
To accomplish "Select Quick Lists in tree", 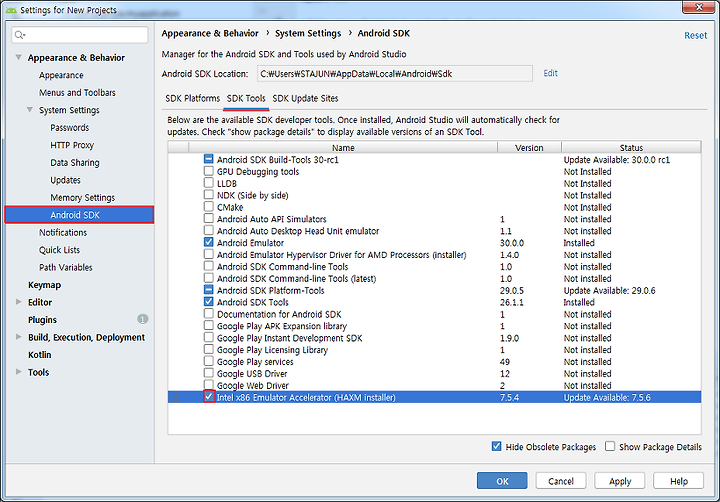I will tap(59, 249).
